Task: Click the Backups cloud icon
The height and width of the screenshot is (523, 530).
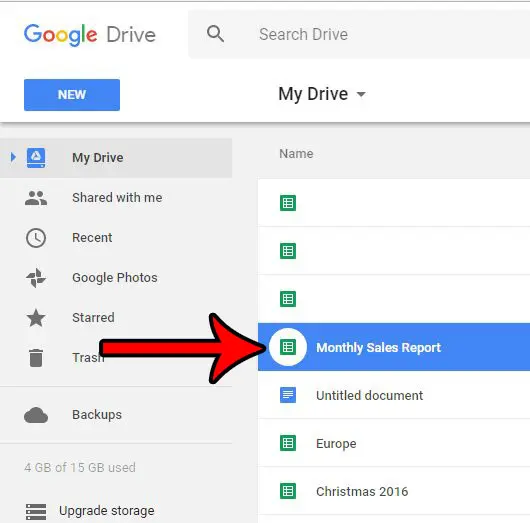Action: coord(36,415)
